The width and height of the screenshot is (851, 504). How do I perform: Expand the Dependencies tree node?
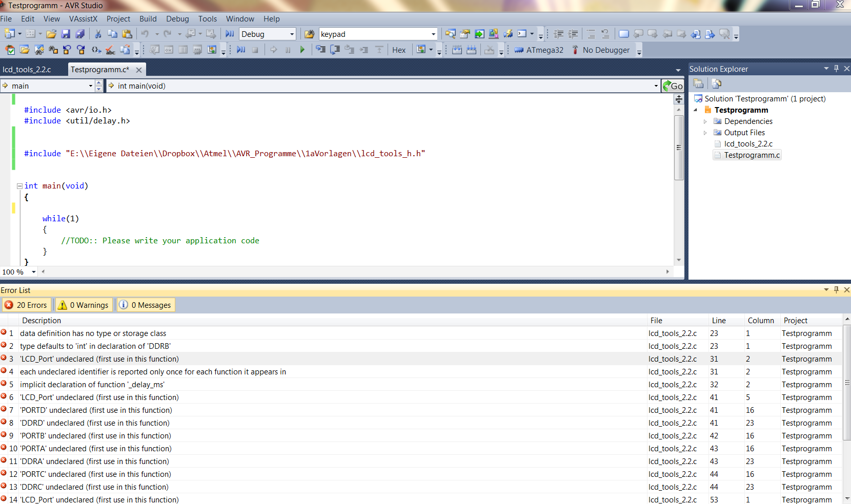(x=705, y=121)
